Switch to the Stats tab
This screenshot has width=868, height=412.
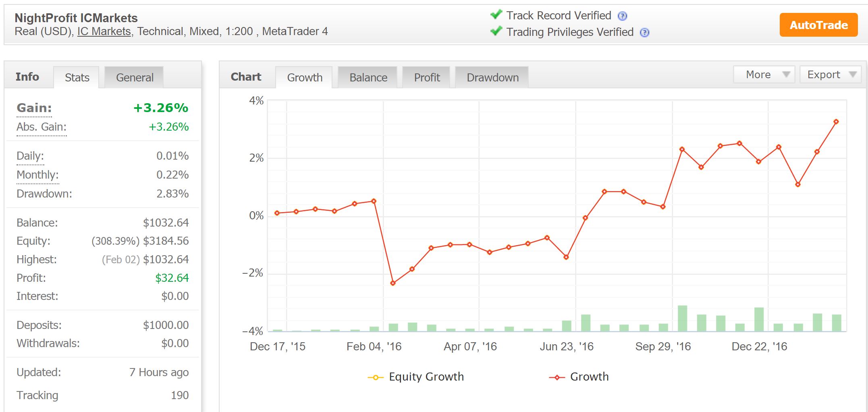pos(77,77)
